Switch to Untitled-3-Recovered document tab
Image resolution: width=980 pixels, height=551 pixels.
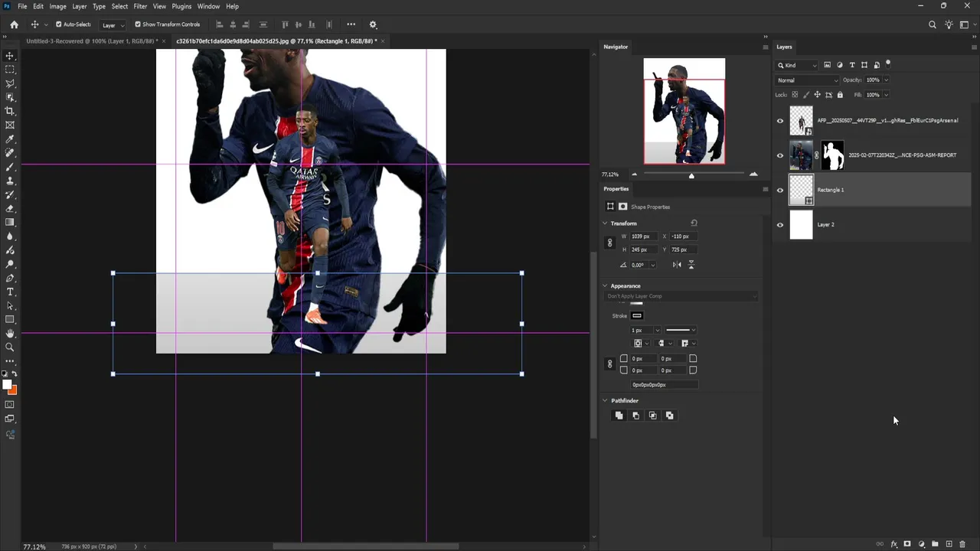pyautogui.click(x=92, y=41)
